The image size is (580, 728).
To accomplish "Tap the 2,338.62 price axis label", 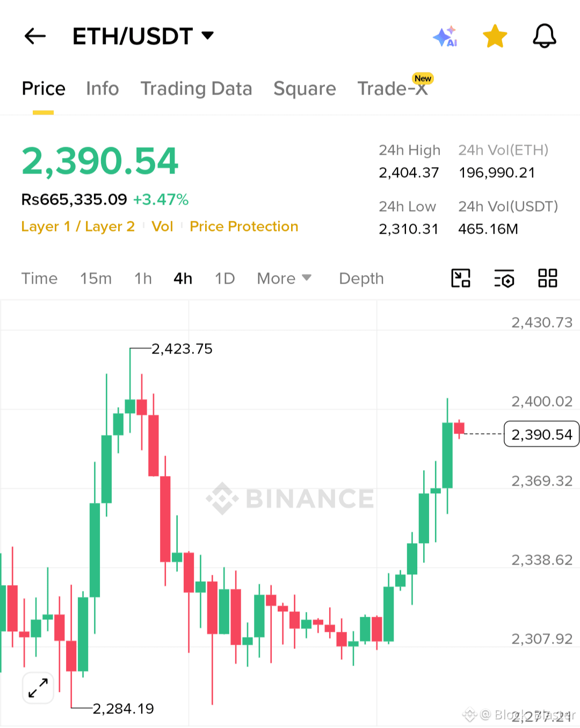I will [x=542, y=560].
